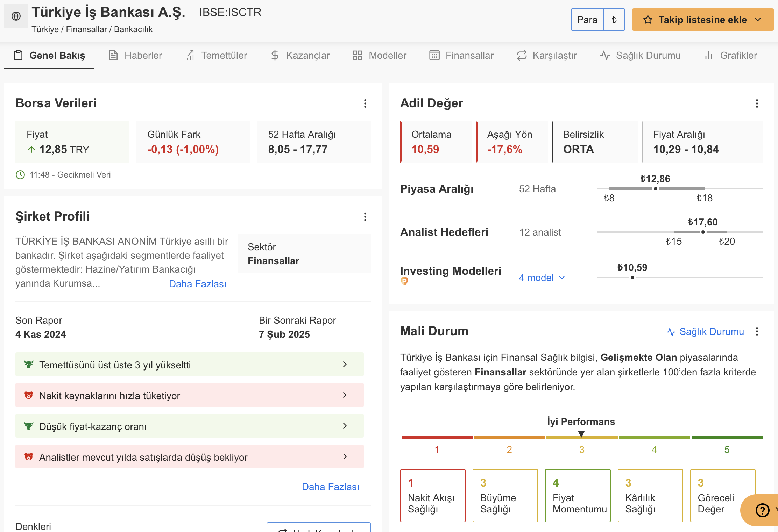Screen dimensions: 778x532
Task: Open the Göreceli Değer score card
Action: click(x=723, y=496)
